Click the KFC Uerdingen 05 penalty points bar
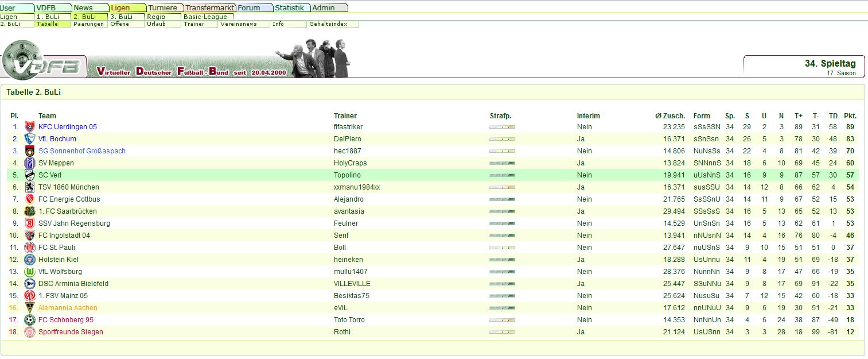868x359 pixels. (x=503, y=127)
